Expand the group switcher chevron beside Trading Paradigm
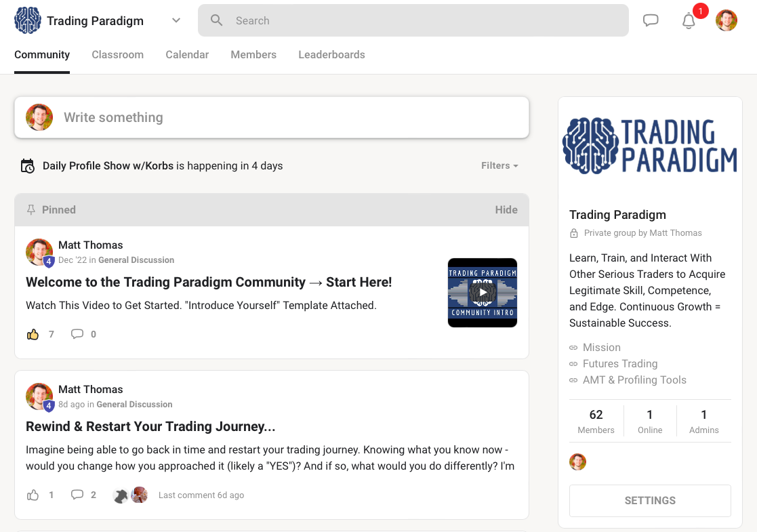 [x=176, y=20]
